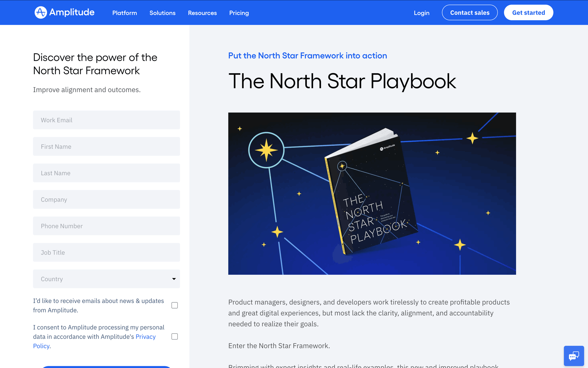This screenshot has height=368, width=588.
Task: Open the Solutions menu
Action: pyautogui.click(x=162, y=13)
